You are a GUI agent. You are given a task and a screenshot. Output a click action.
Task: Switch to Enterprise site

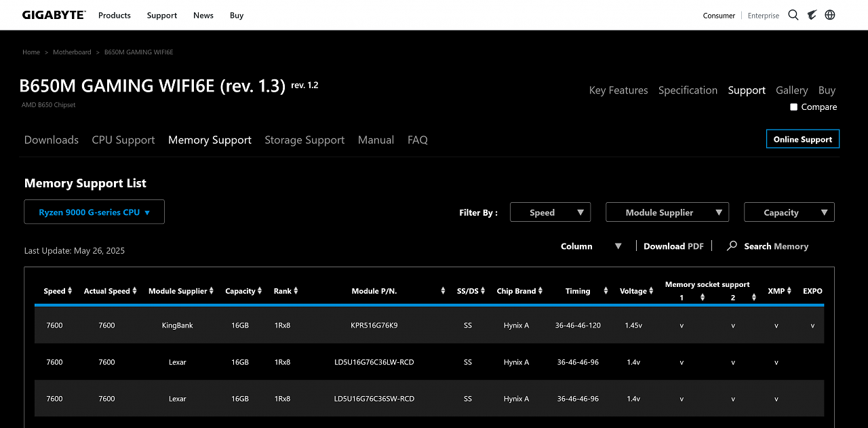[764, 16]
